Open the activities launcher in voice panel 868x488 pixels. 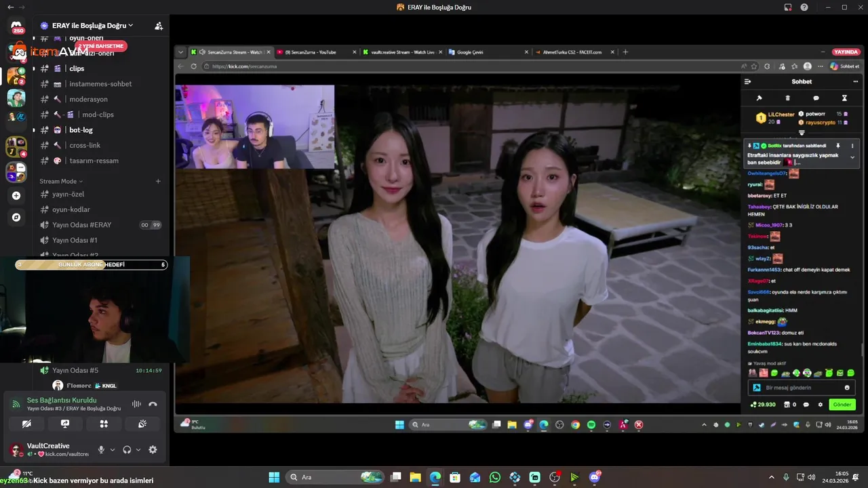click(104, 424)
